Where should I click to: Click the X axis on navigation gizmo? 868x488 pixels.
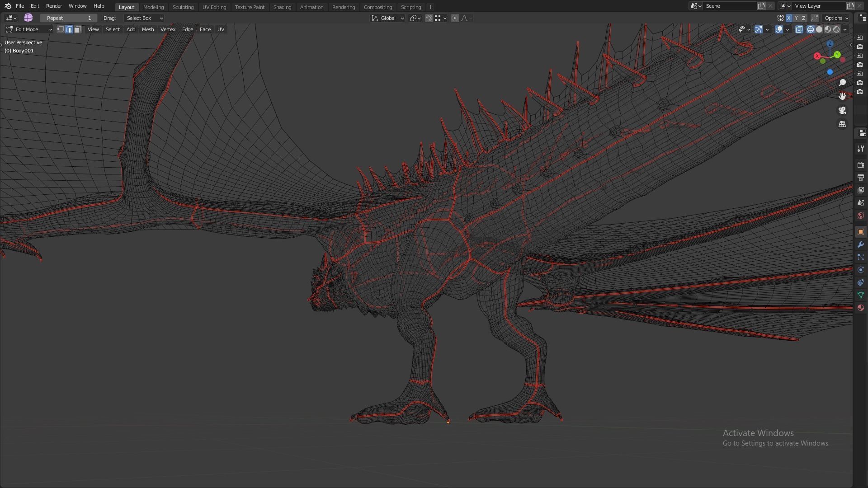pyautogui.click(x=817, y=56)
